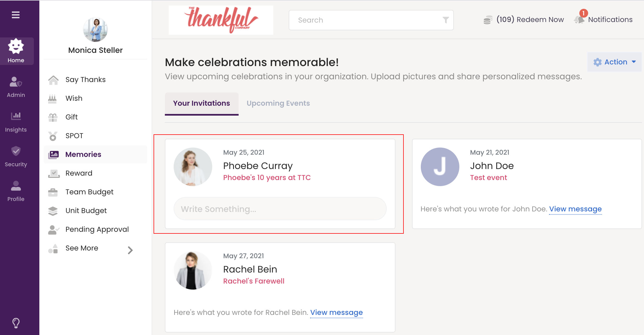View message for Rachel Bein
Viewport: 644px width, 335px height.
click(336, 312)
